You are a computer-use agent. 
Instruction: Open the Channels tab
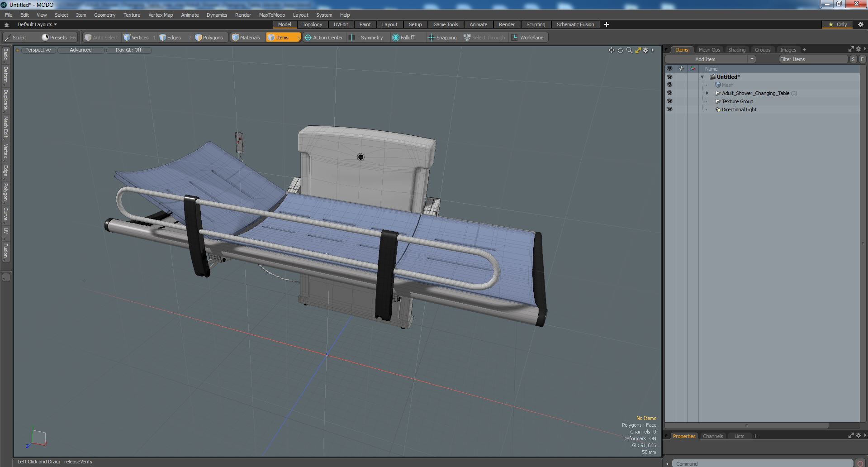(x=713, y=436)
